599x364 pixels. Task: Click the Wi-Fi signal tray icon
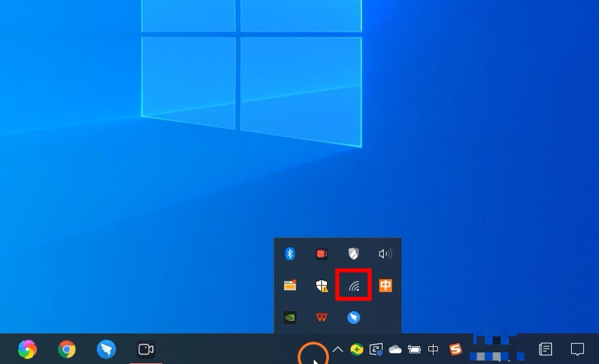click(x=354, y=286)
